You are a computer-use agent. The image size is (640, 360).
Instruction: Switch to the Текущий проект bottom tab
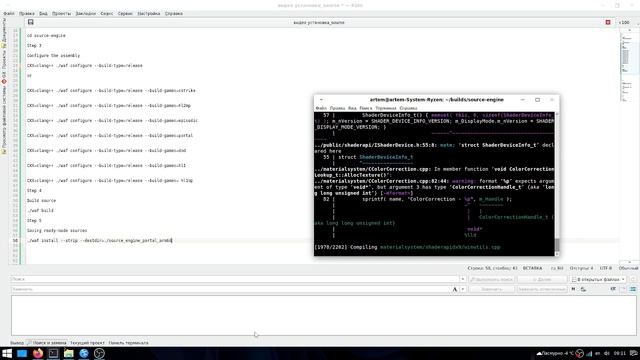87,343
